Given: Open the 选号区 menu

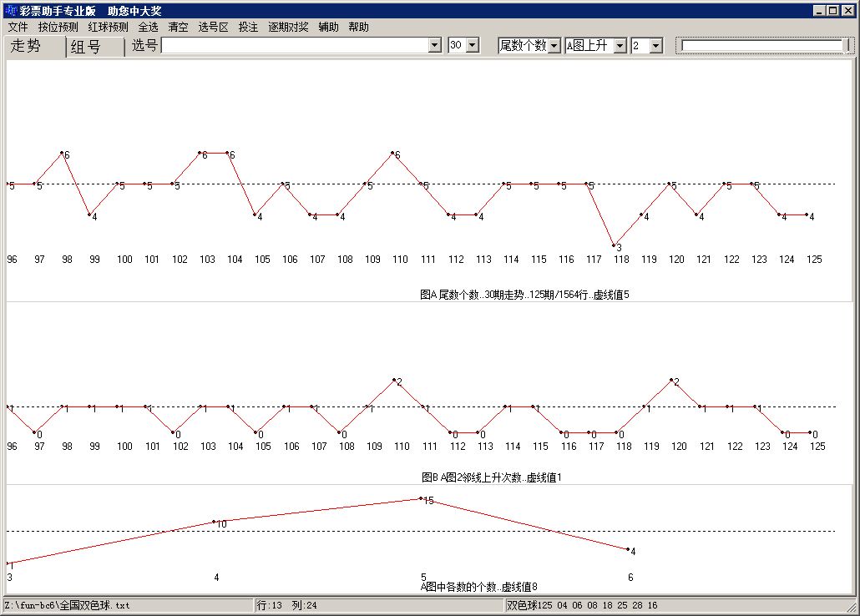Looking at the screenshot, I should point(214,27).
